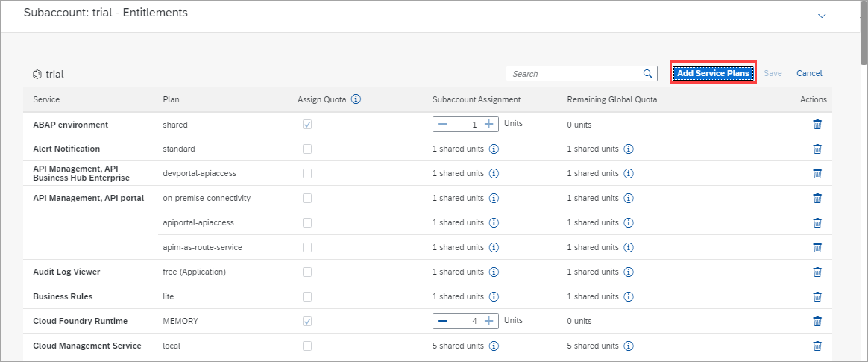Toggle Assign Quota checkbox for apim-as-route-service

307,247
